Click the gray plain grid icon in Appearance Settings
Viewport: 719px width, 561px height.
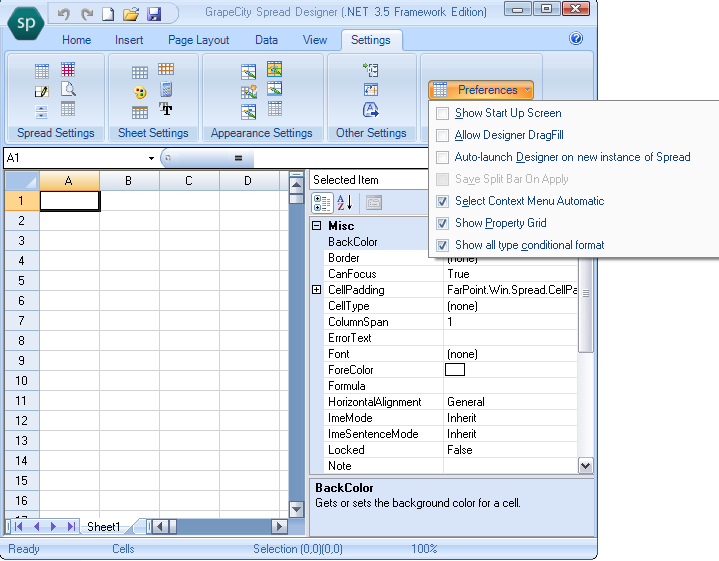275,109
